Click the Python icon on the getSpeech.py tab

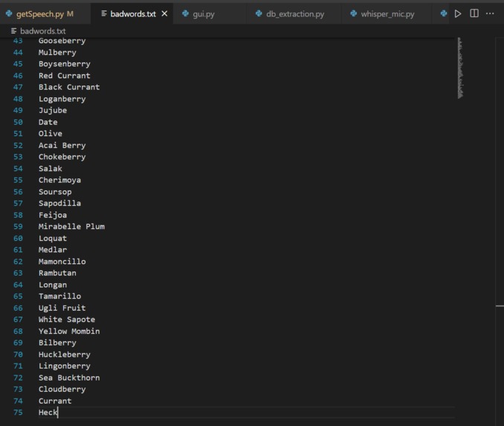(x=9, y=13)
